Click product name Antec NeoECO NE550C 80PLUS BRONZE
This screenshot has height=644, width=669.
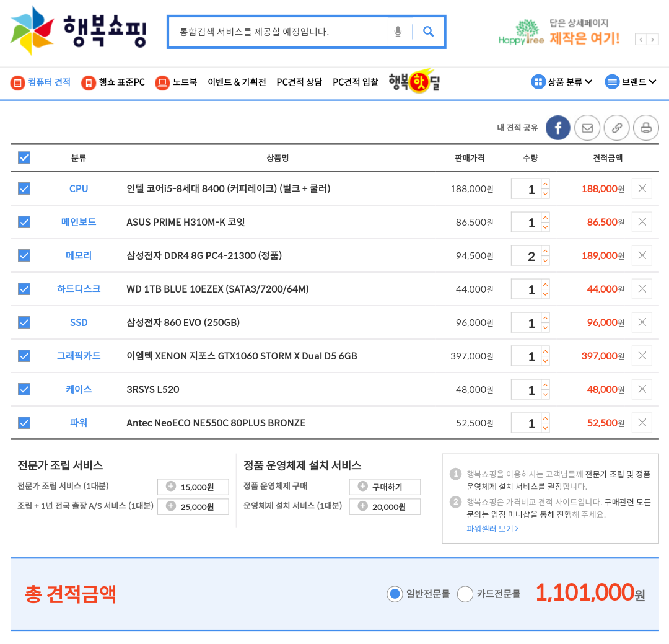(x=216, y=423)
